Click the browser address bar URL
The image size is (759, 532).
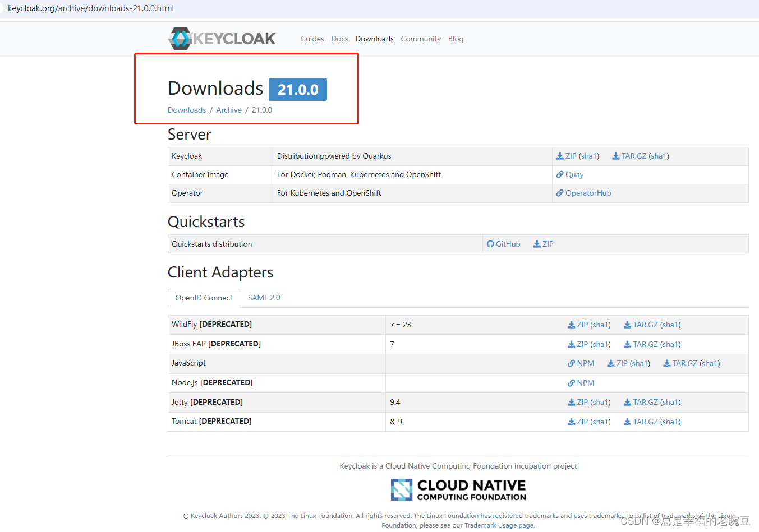click(x=91, y=8)
